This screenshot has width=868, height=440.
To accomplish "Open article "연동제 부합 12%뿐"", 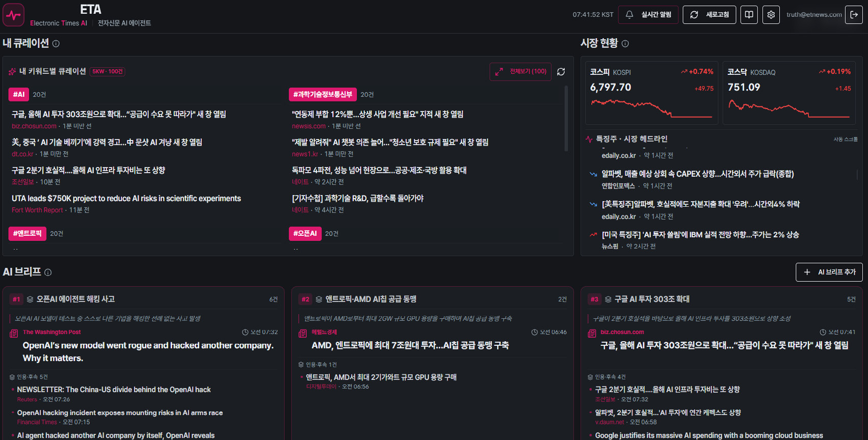I will pos(378,115).
